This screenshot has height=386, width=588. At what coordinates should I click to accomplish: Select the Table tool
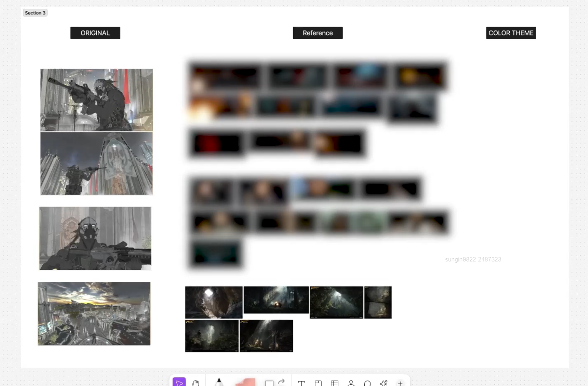[x=335, y=383]
